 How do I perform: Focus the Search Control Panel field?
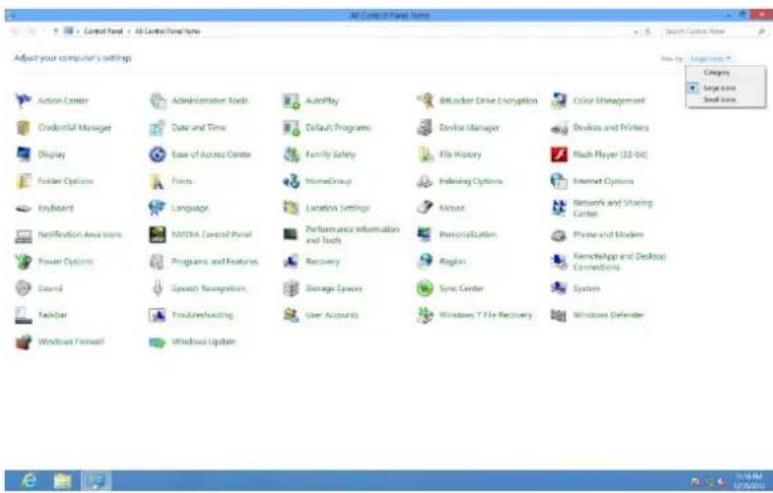coord(714,32)
